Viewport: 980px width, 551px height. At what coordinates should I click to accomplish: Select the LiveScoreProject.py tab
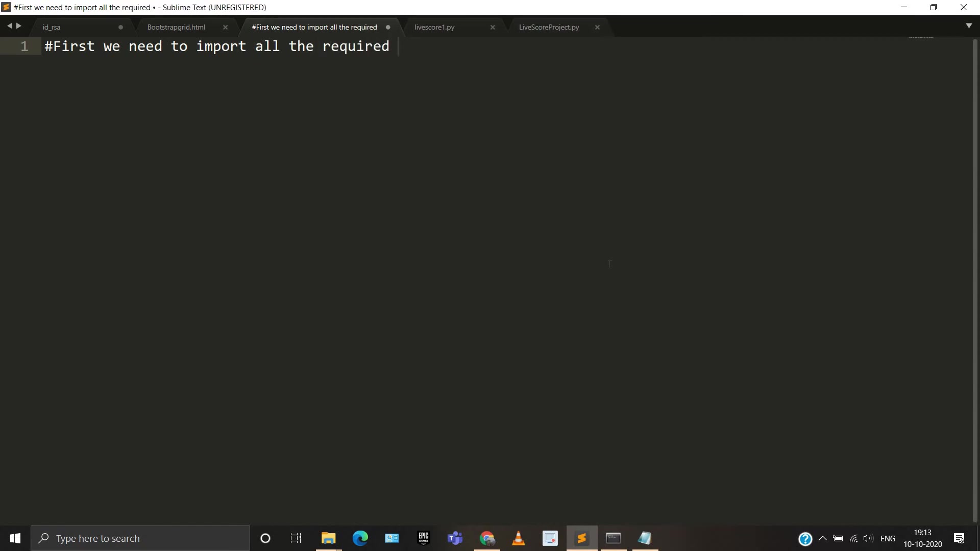[549, 27]
